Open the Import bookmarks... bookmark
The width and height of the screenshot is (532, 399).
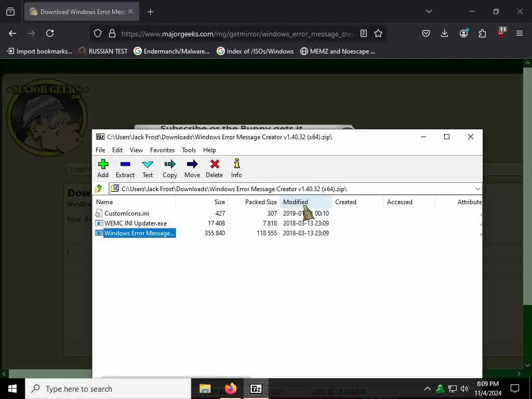coord(39,51)
